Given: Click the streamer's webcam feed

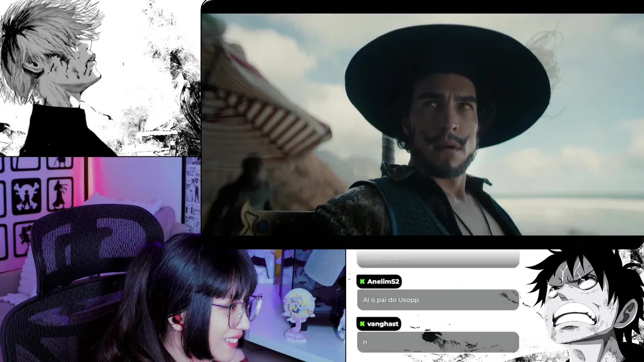Looking at the screenshot, I should point(173,259).
